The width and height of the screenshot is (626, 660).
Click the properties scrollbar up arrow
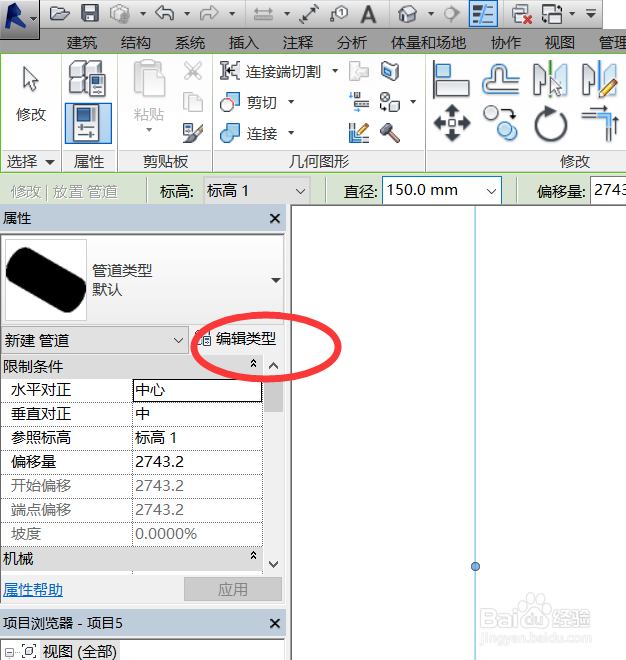(274, 366)
